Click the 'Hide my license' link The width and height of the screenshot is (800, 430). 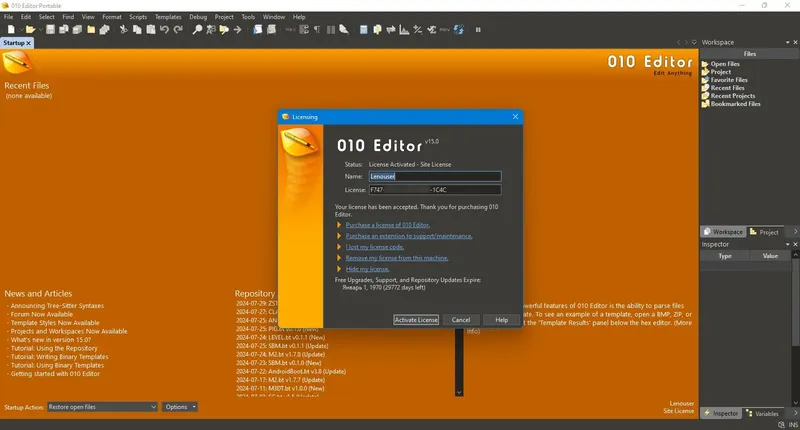(367, 269)
